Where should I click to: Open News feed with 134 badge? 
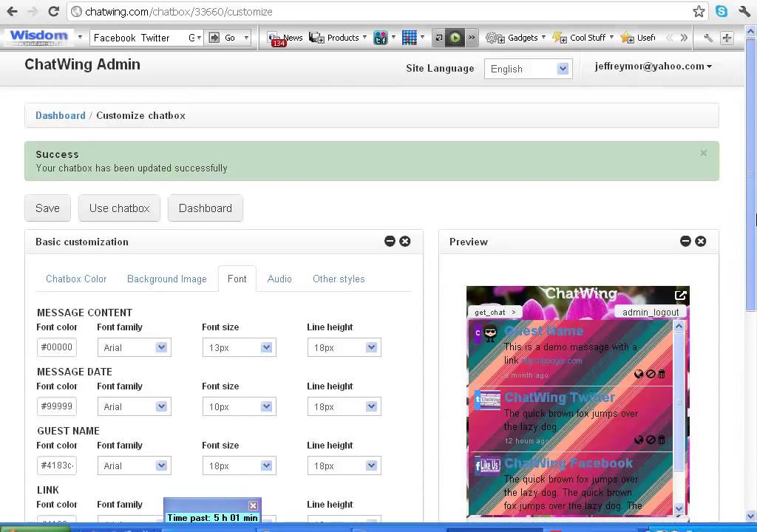[x=285, y=38]
